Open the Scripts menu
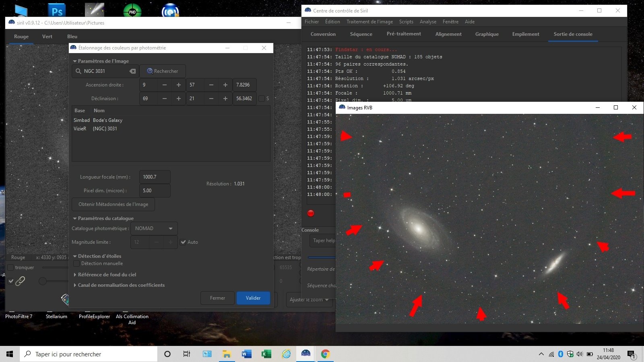This screenshot has width=644, height=362. (x=406, y=22)
